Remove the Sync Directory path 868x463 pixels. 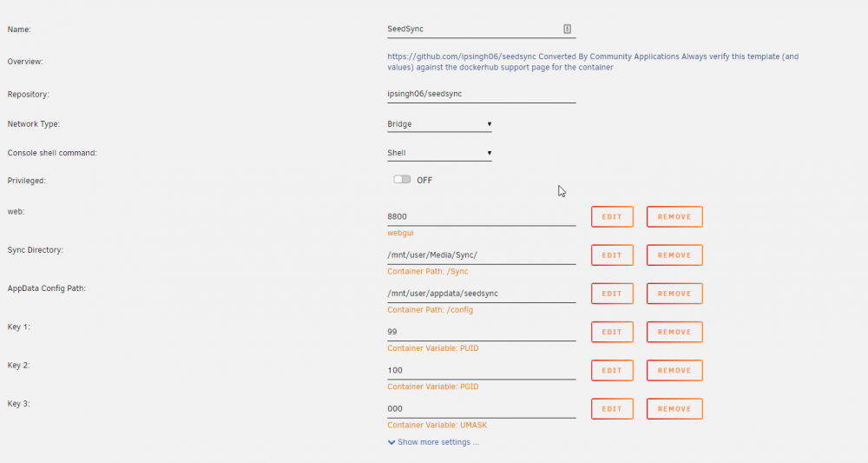click(x=674, y=255)
